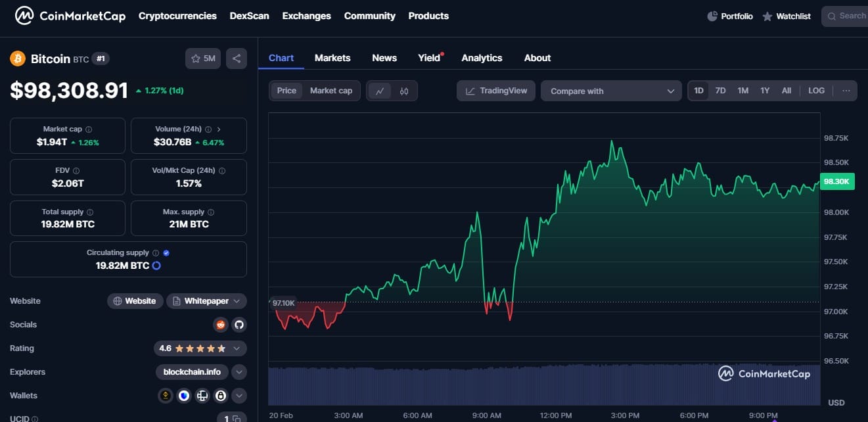
Task: Expand more Explorers chevron
Action: (239, 372)
